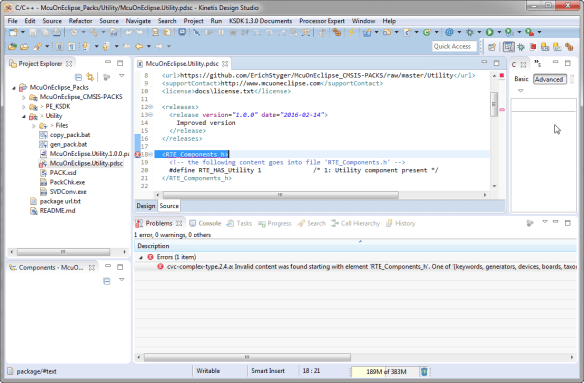The width and height of the screenshot is (584, 383).
Task: Close the McuOnEclipse.Utility.pdsc editor tab
Action: [225, 64]
